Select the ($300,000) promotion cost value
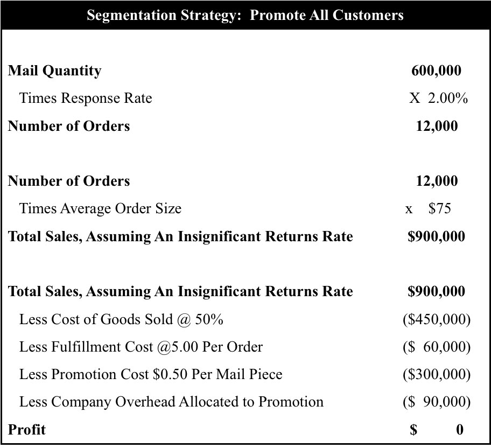The width and height of the screenshot is (491, 448). tap(437, 374)
